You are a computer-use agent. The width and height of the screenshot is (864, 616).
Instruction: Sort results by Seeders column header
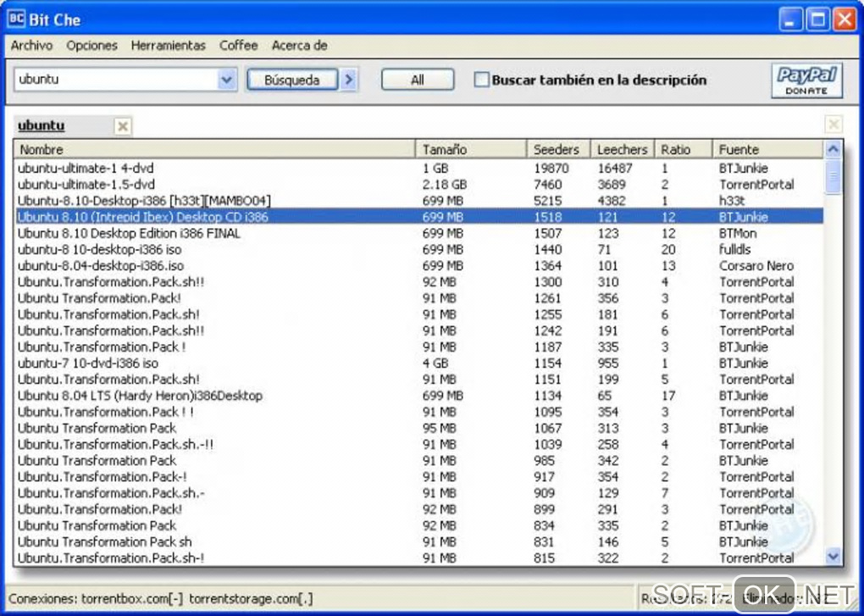coord(558,149)
